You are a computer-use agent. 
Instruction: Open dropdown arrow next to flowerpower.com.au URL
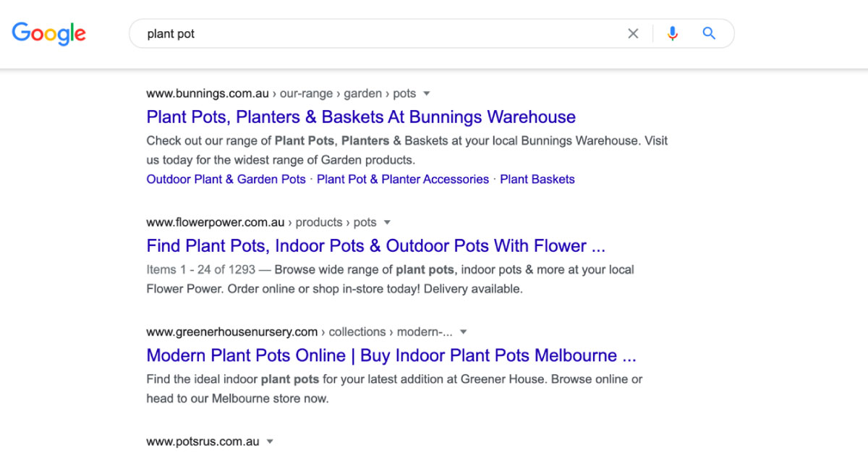click(387, 222)
